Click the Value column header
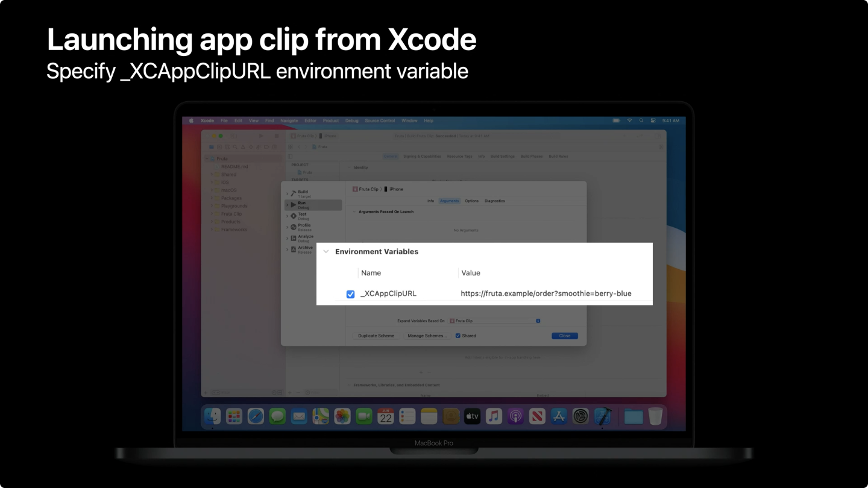Image resolution: width=868 pixels, height=488 pixels. tap(471, 273)
